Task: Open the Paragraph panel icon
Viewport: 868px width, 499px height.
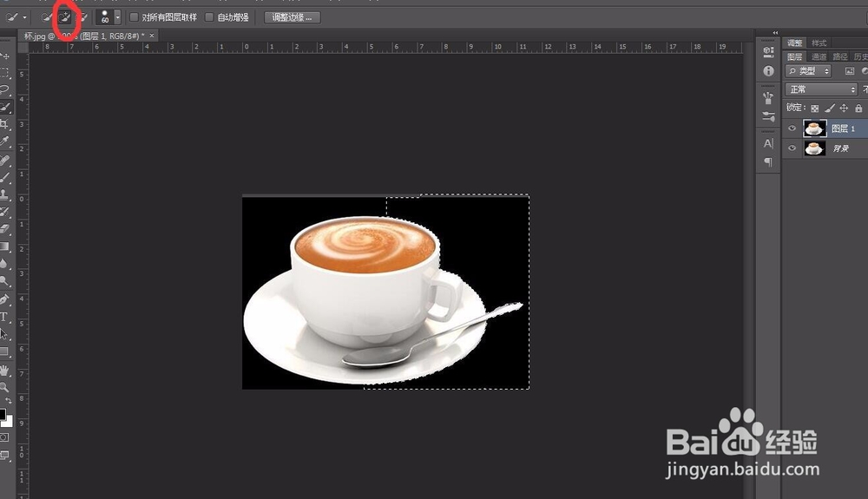Action: point(768,161)
